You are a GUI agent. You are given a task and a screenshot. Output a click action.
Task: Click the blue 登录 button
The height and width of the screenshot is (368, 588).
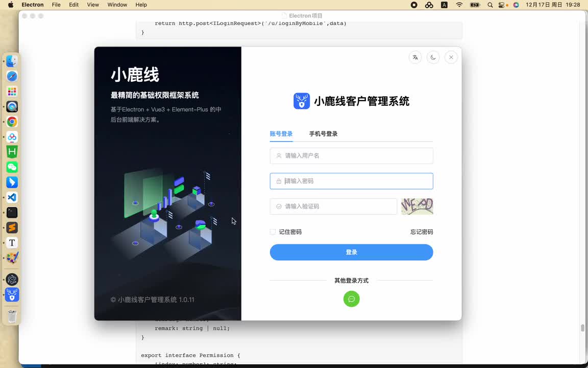click(351, 252)
